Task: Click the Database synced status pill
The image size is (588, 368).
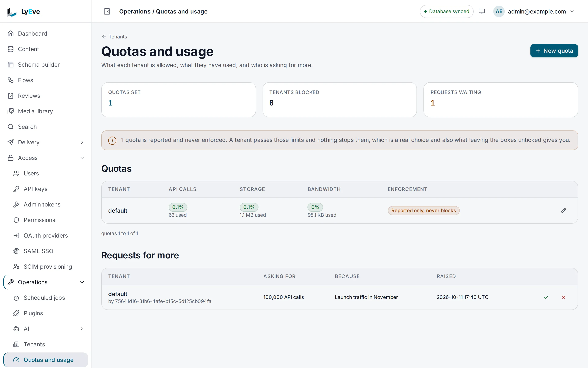Action: [x=446, y=11]
